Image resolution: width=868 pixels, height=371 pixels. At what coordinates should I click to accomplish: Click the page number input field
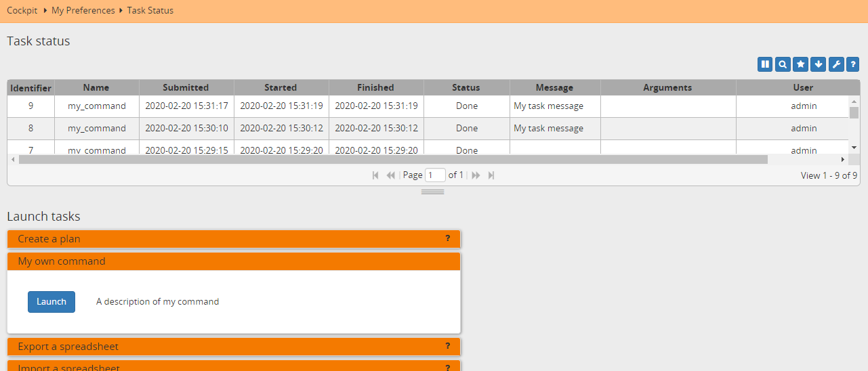pyautogui.click(x=435, y=175)
